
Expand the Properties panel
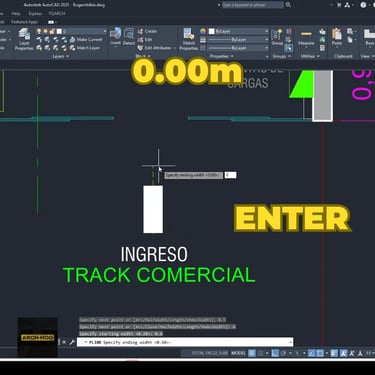click(x=221, y=56)
